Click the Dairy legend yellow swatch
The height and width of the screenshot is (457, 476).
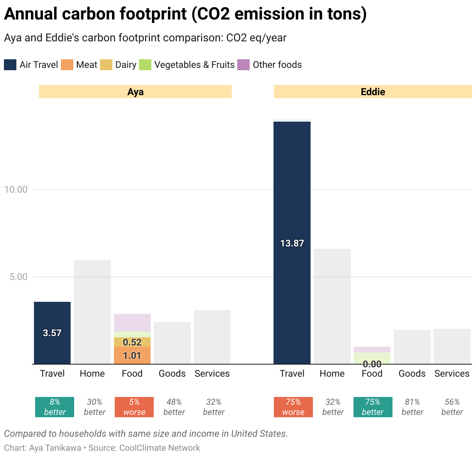(x=106, y=65)
